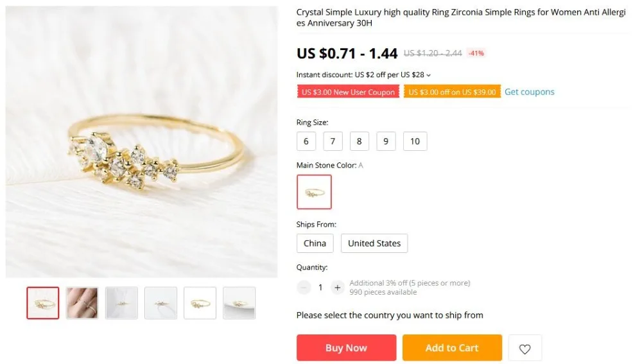The height and width of the screenshot is (364, 642).
Task: Open the Get coupons link
Action: coord(530,92)
